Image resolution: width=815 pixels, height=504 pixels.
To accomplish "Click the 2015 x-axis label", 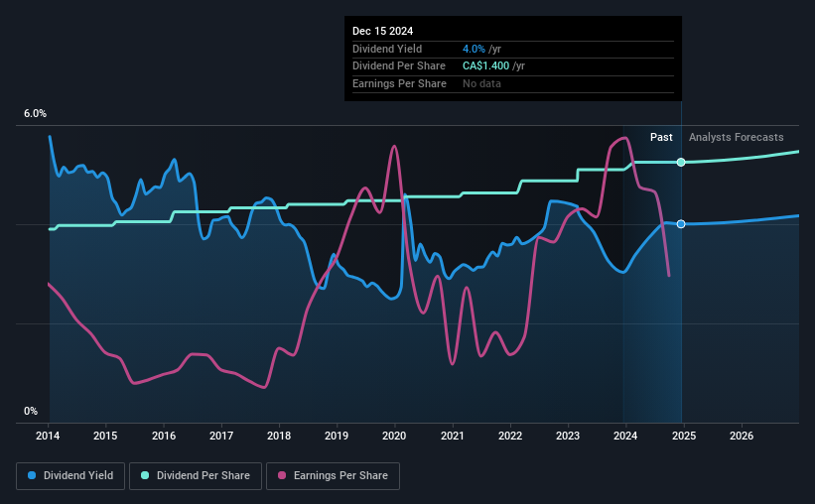I will point(105,436).
